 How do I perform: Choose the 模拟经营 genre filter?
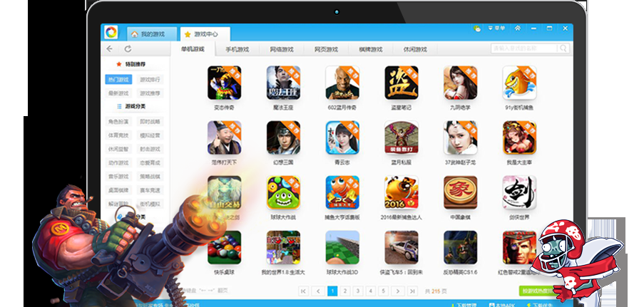(x=150, y=135)
